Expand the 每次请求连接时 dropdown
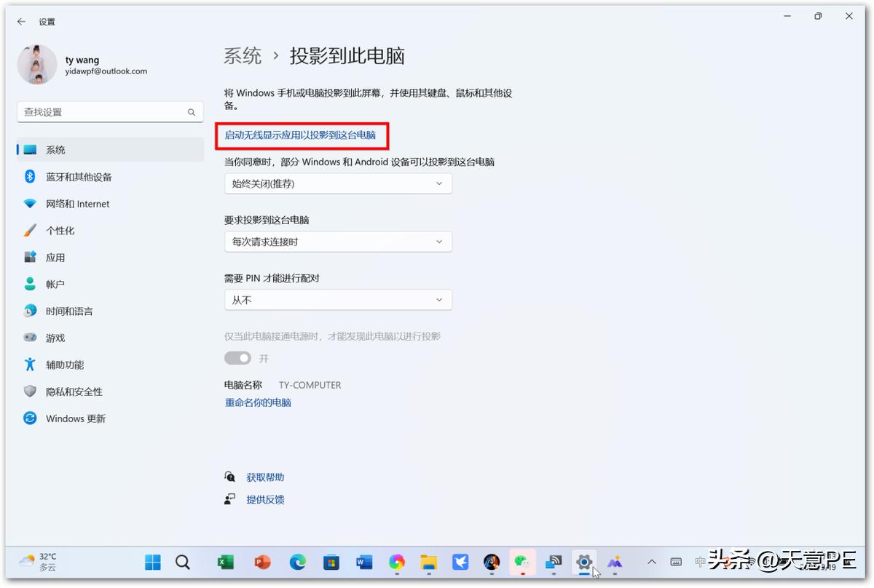 coord(338,242)
